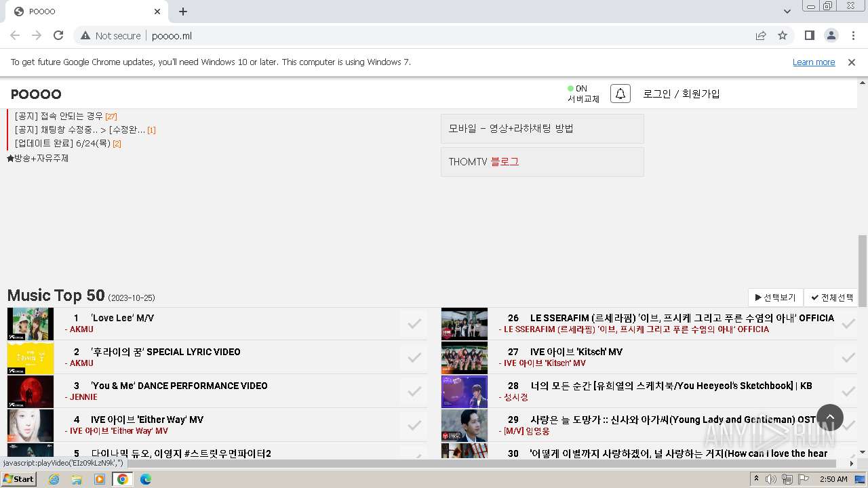Screen dimensions: 868x488
Task: Reload the current page
Action: [x=58, y=35]
